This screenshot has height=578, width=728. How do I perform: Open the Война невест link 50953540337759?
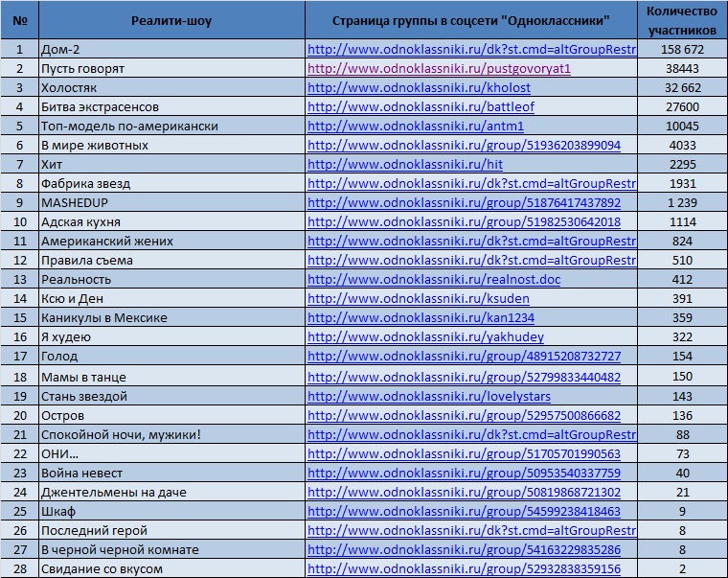click(x=464, y=473)
